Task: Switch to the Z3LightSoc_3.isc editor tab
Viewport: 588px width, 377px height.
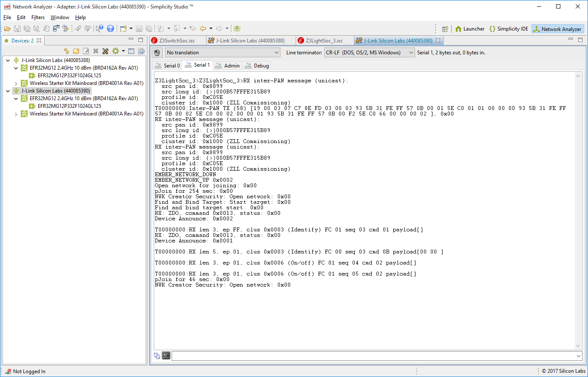Action: [324, 41]
